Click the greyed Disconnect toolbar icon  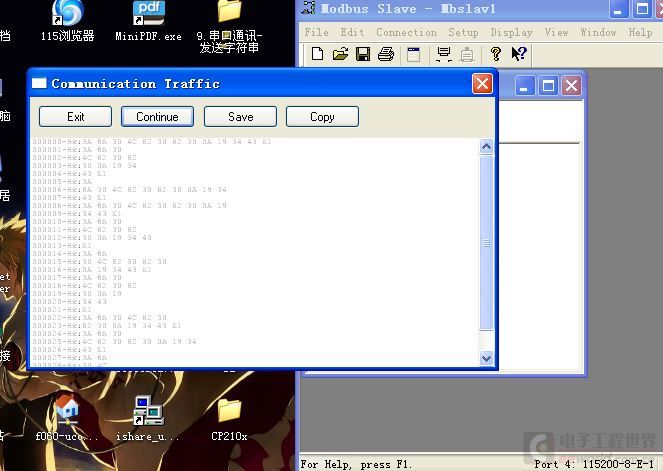(467, 55)
